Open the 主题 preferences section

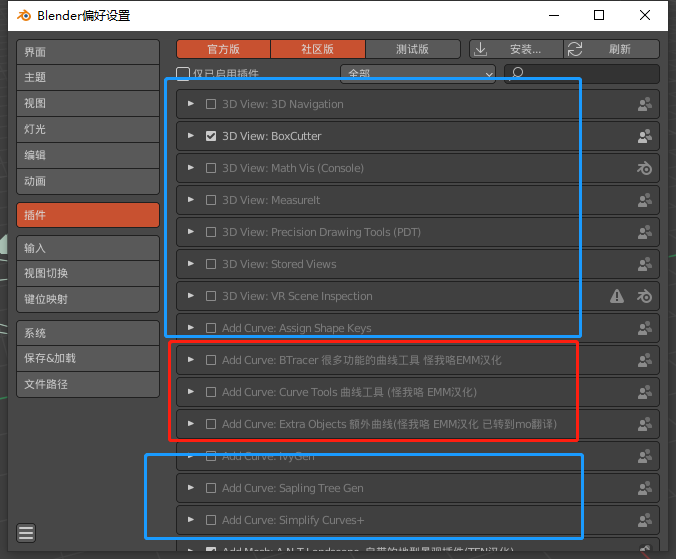(x=88, y=78)
